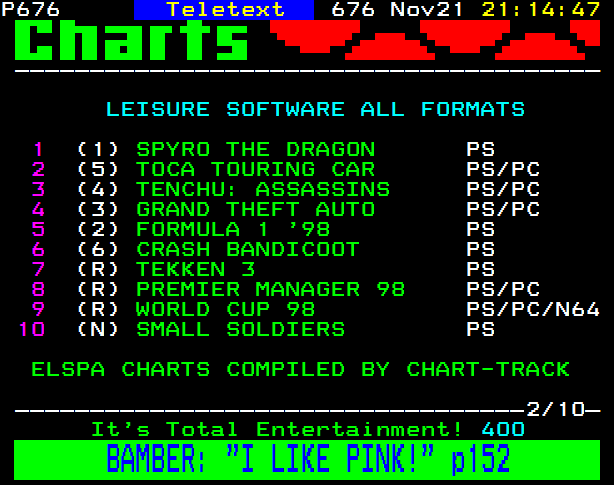Click the clock time 21:14:47
Screen dimensions: 614x485
541,9
